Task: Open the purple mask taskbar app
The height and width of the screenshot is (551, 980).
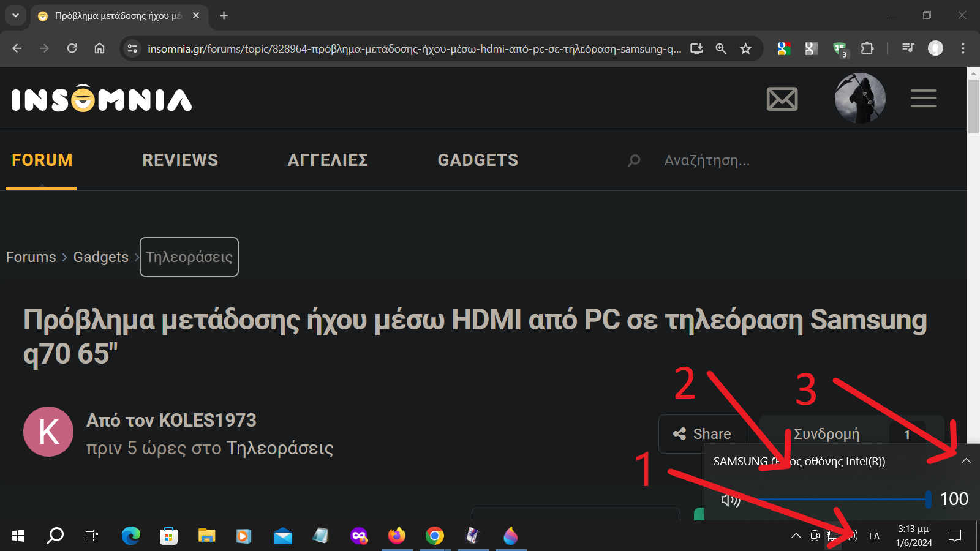Action: tap(359, 536)
